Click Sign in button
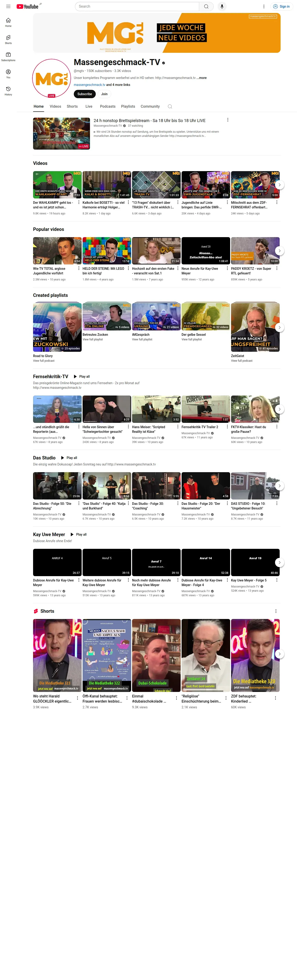297x980 pixels. coord(282,6)
